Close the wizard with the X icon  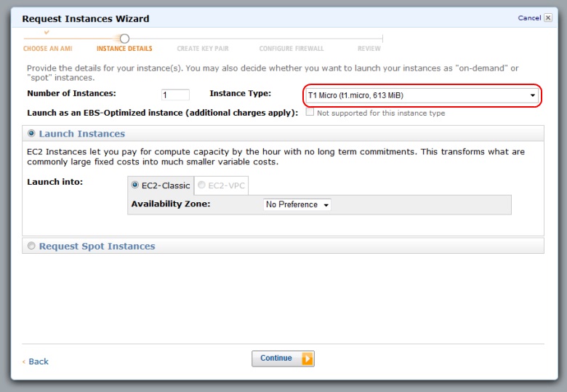pyautogui.click(x=548, y=17)
